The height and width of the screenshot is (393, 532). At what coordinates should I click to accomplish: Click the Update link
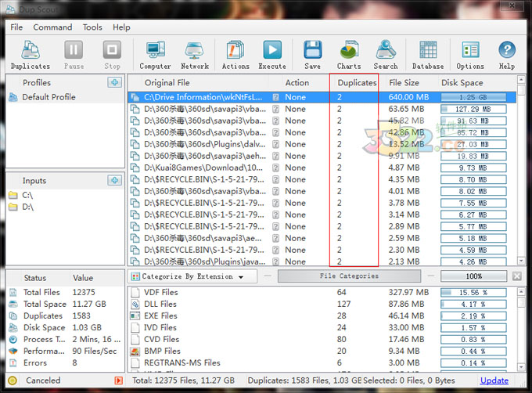click(x=494, y=380)
